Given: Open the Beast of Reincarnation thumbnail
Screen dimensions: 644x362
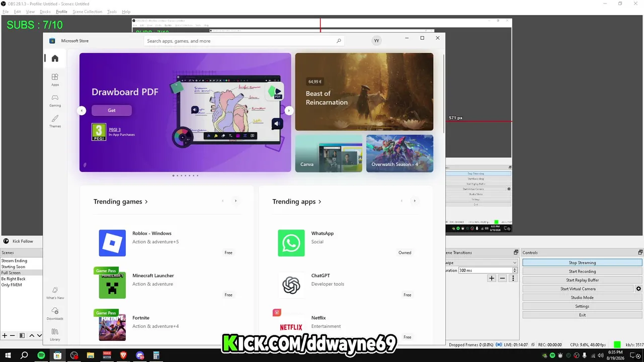Looking at the screenshot, I should point(364,92).
